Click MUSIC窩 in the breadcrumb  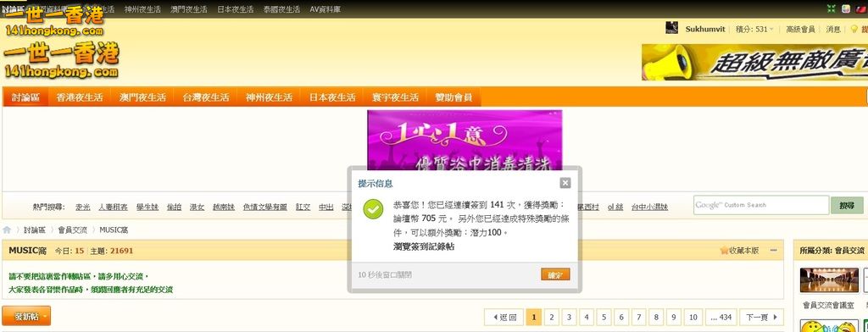[x=114, y=230]
